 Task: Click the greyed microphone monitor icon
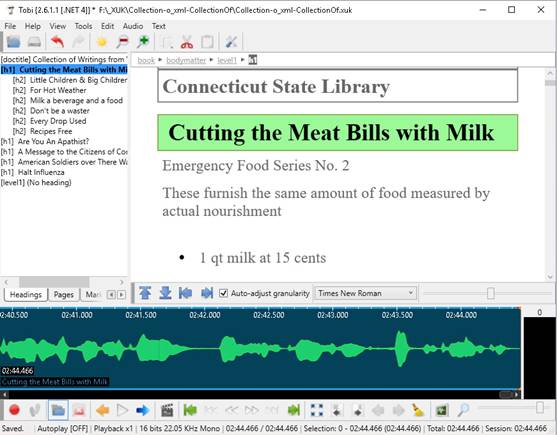click(35, 410)
